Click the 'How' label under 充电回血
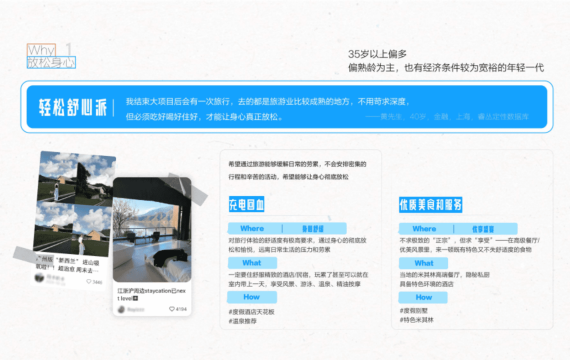Screen dimensions: 570x360 [252, 297]
